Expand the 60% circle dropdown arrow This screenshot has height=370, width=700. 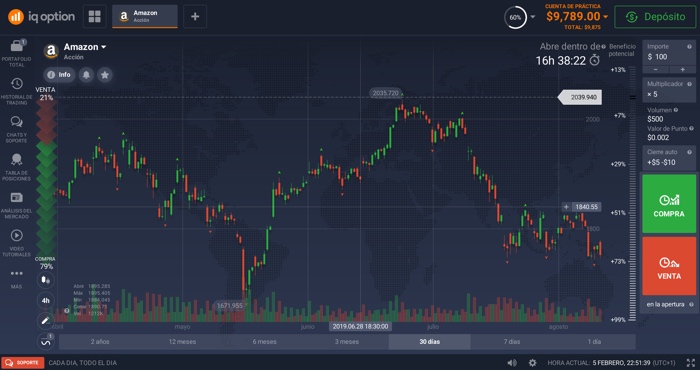pos(533,17)
